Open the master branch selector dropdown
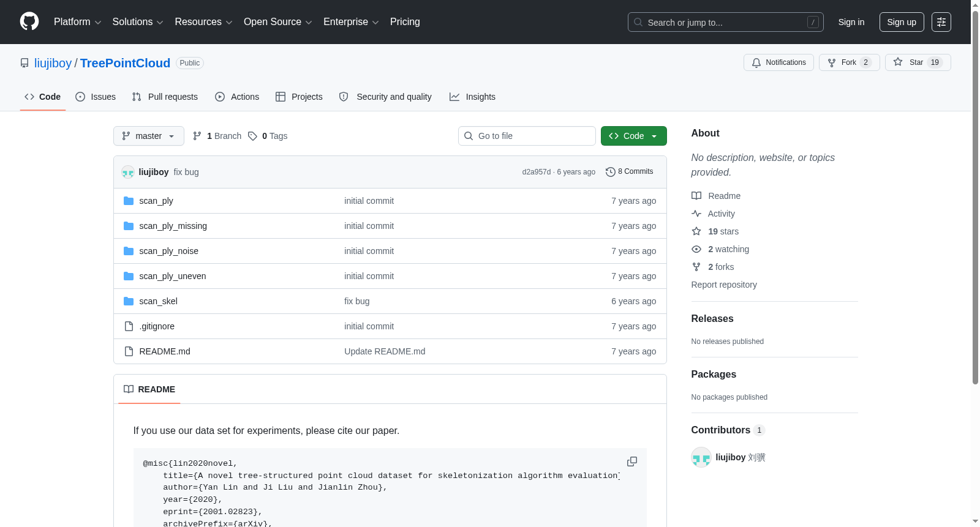980x527 pixels. [149, 136]
